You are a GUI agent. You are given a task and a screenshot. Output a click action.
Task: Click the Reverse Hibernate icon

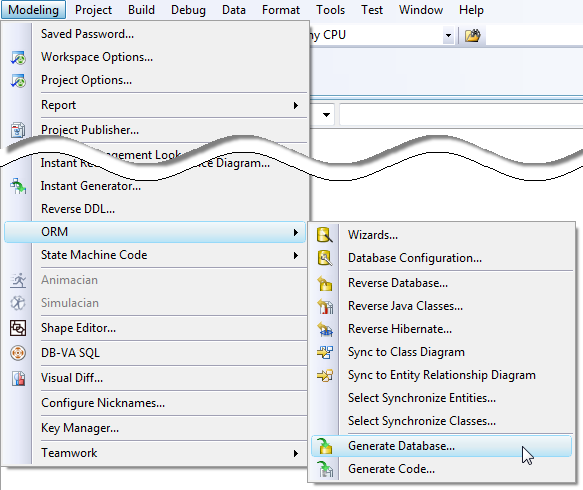coord(325,329)
